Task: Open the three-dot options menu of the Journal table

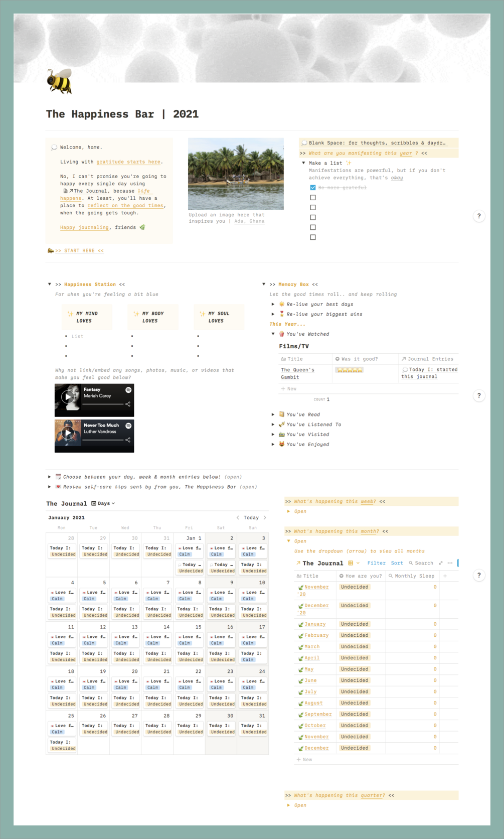Action: coord(450,563)
